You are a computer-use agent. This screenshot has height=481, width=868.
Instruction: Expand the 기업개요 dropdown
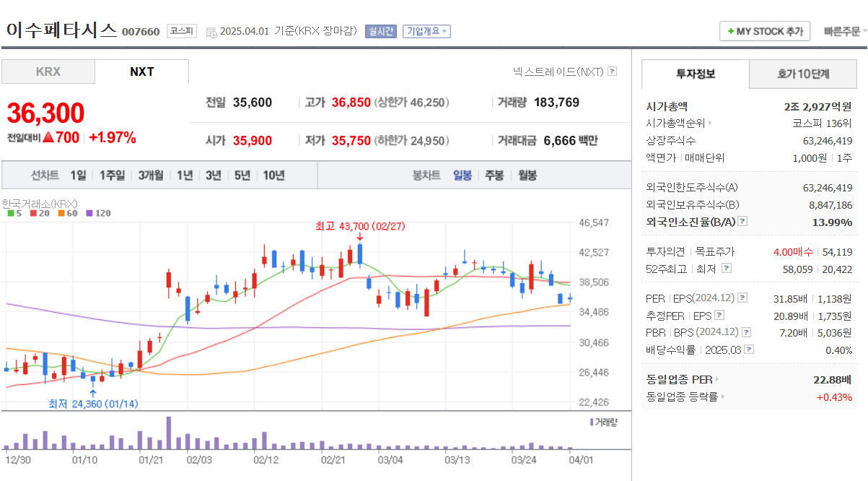click(x=426, y=31)
